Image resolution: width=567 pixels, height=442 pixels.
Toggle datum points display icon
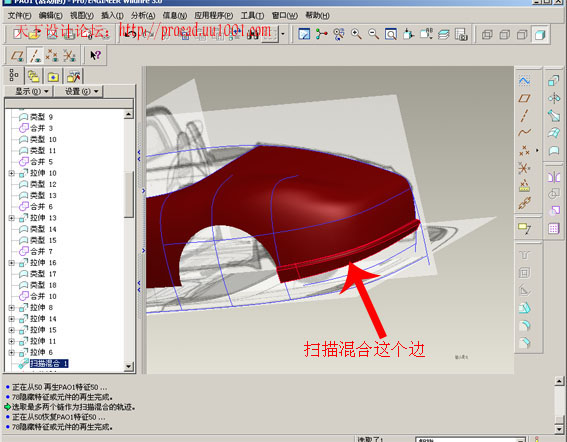tap(52, 56)
